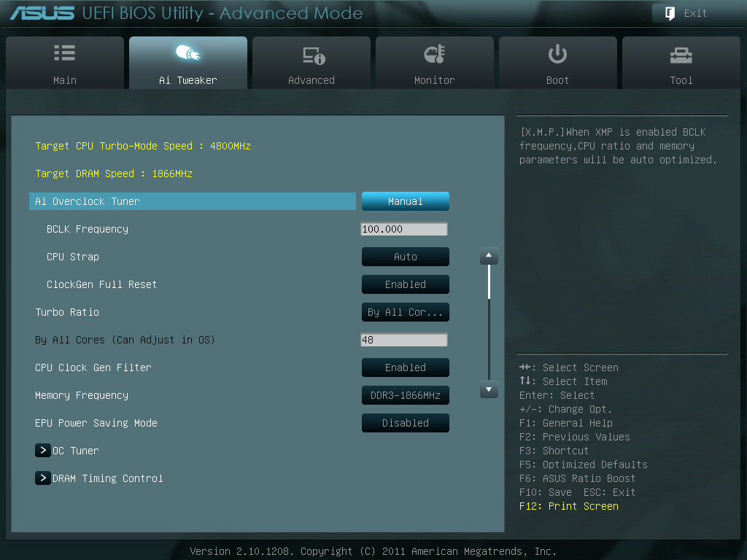
Task: Switch to the Advanced tab label
Action: (x=311, y=80)
